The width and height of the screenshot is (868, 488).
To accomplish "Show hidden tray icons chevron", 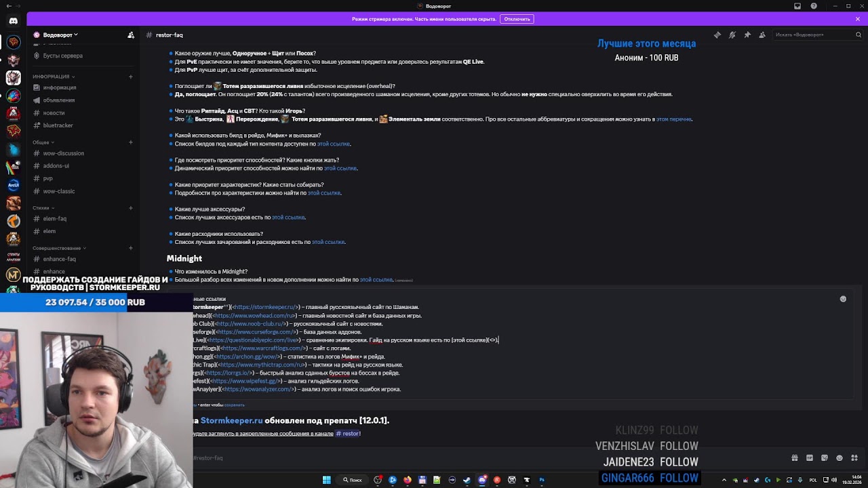I will pyautogui.click(x=724, y=480).
